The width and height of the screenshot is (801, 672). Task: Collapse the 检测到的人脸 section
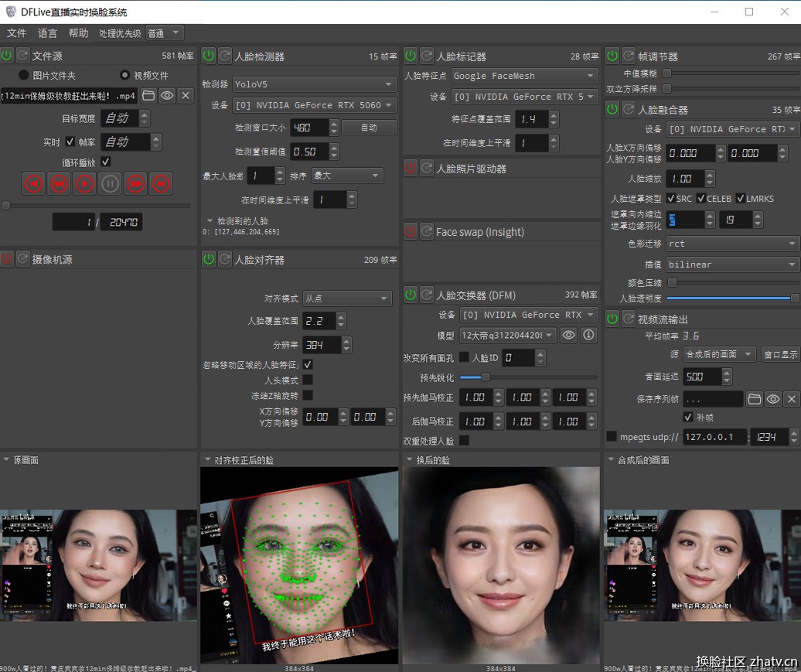pos(210,220)
